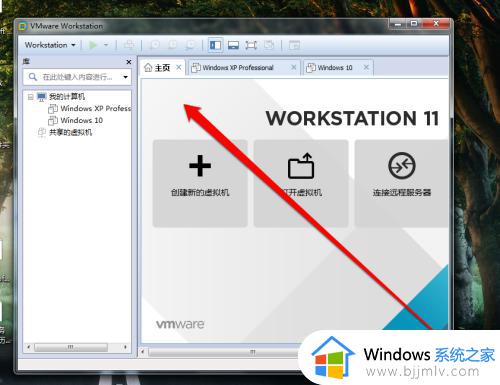Maximize the VMware Workstation window

click(x=414, y=23)
